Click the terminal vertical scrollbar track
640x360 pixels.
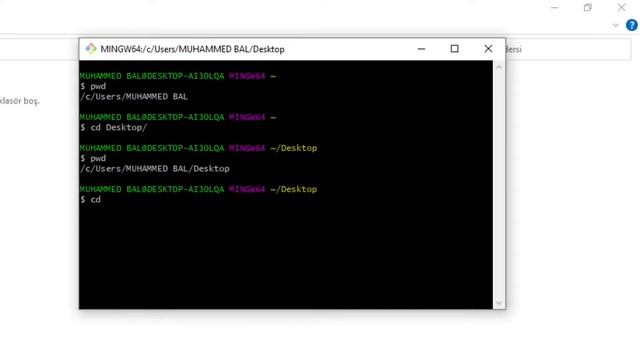(x=499, y=185)
